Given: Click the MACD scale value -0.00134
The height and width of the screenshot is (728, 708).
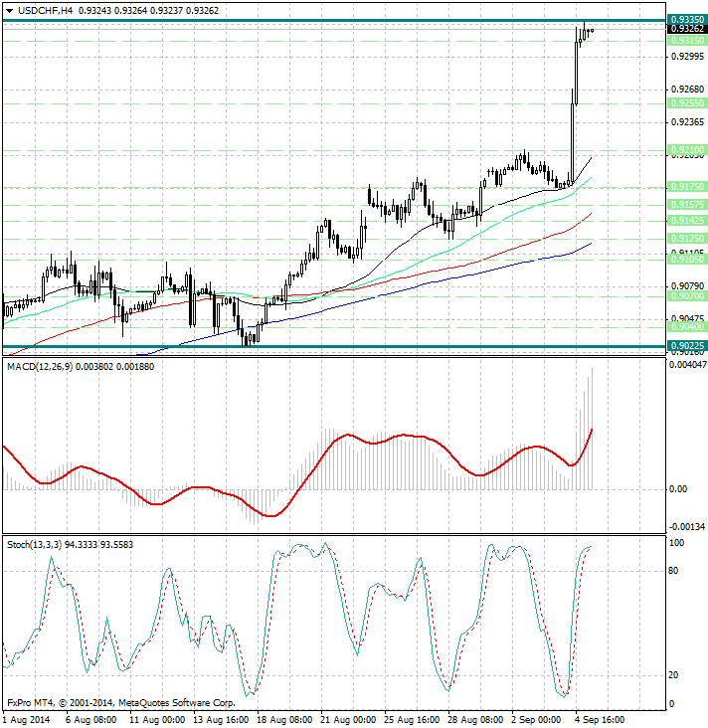Looking at the screenshot, I should 687,527.
